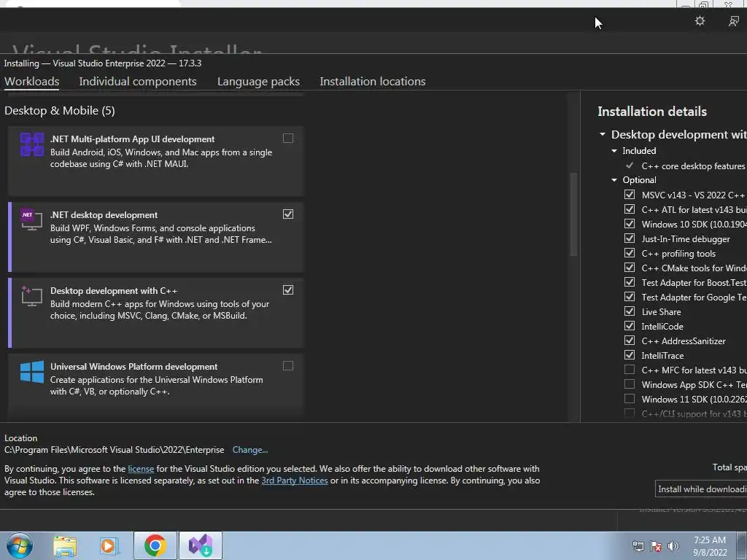Switch to the Installation locations tab
Viewport: 747px width, 560px height.
373,82
